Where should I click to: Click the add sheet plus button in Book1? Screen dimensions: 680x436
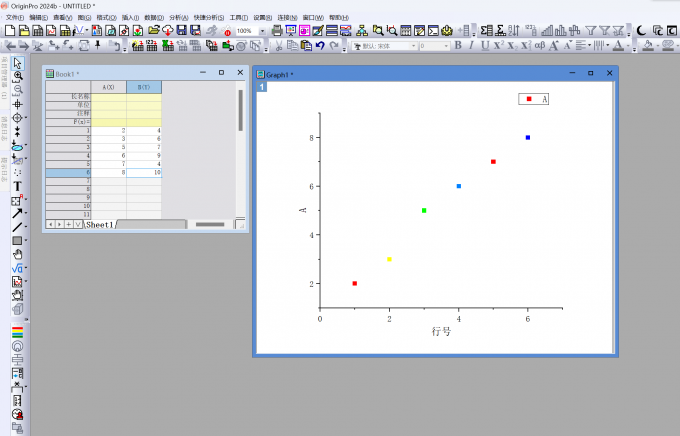(x=69, y=224)
